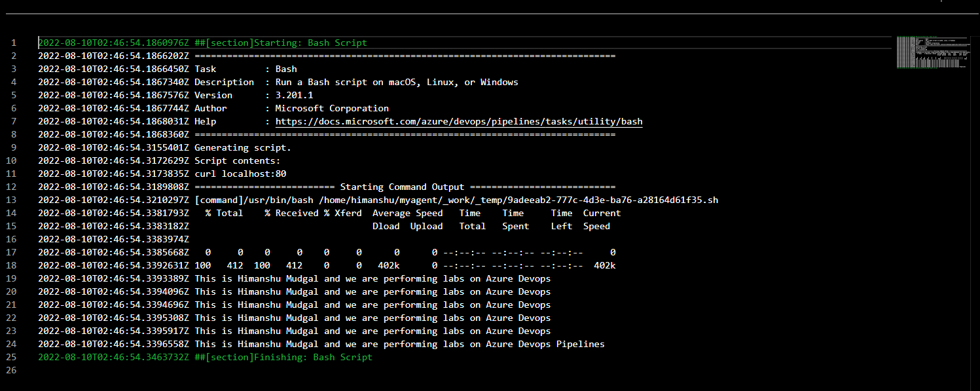Image resolution: width=980 pixels, height=391 pixels.
Task: Select the 'Starting: Bash Script' section line
Action: (202, 43)
